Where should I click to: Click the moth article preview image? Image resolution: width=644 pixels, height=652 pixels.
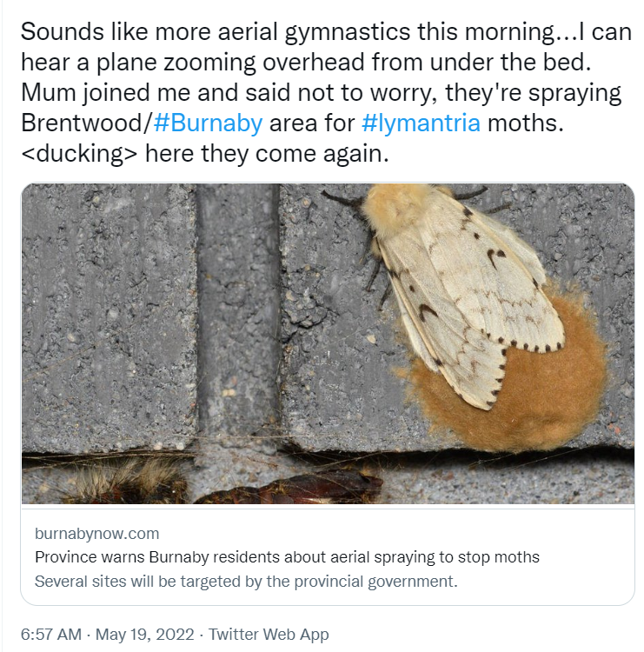point(328,343)
